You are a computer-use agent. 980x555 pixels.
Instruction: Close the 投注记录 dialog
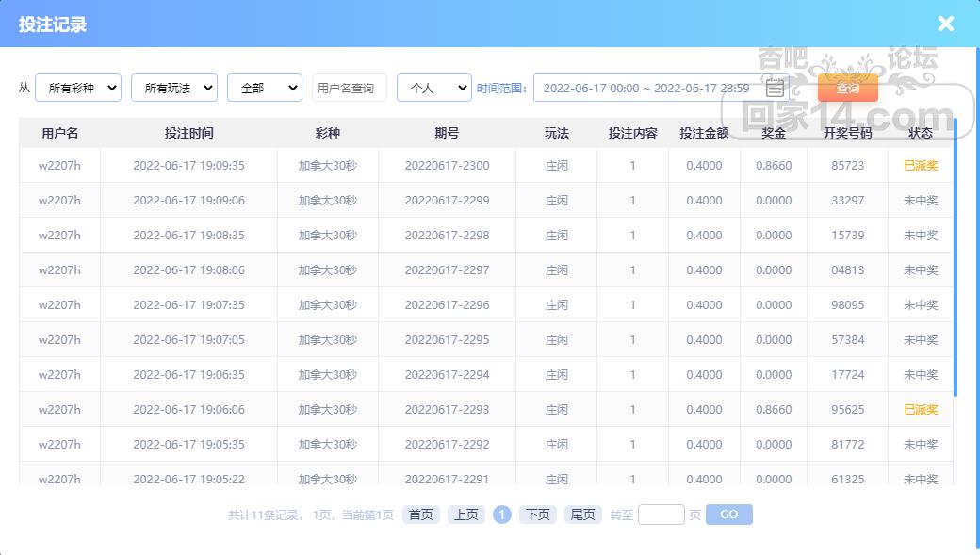946,24
